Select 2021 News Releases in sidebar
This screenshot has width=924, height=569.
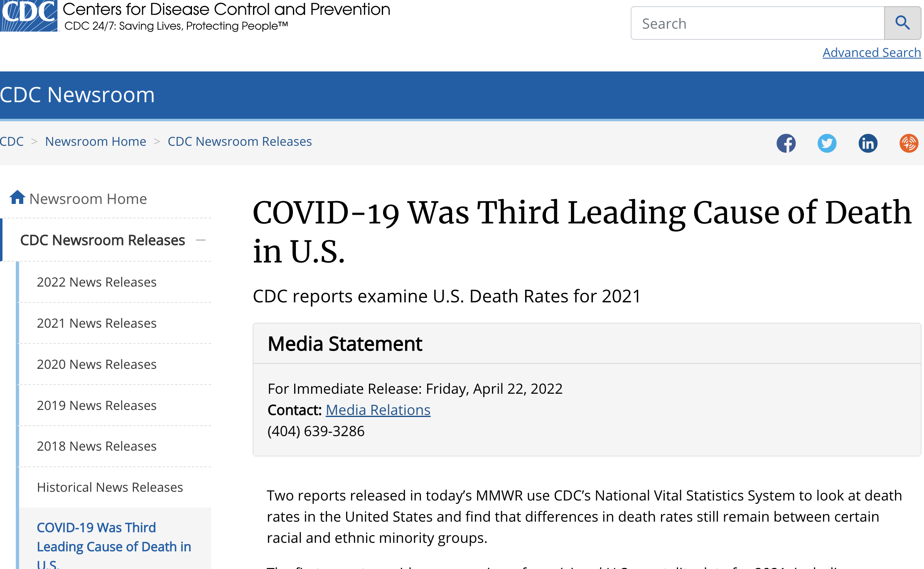96,323
